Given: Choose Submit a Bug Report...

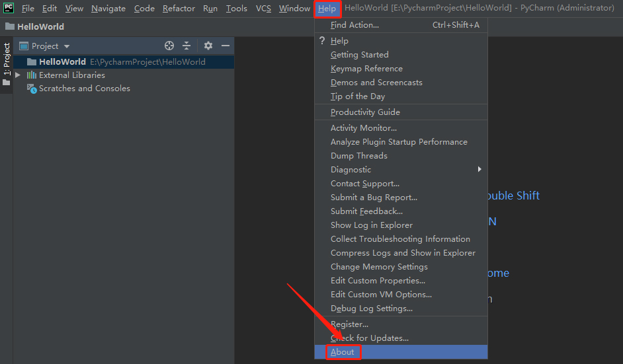Looking at the screenshot, I should (401, 198).
